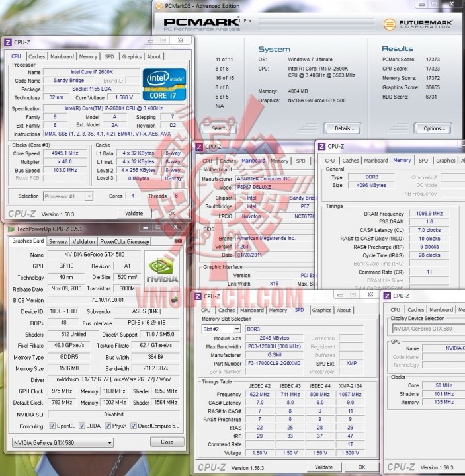Open Memory tab in CPU-Z CPU window
Image resolution: width=465 pixels, height=476 pixels.
click(88, 56)
